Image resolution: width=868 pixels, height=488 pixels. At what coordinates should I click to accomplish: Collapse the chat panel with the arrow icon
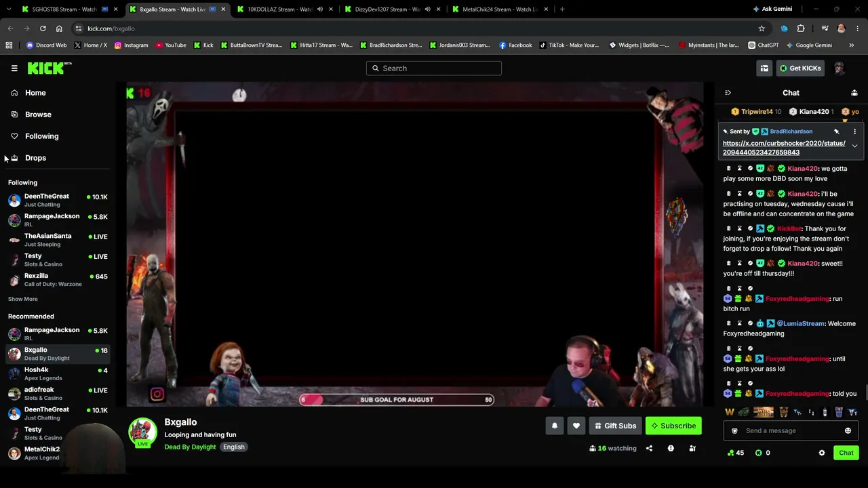click(x=728, y=93)
